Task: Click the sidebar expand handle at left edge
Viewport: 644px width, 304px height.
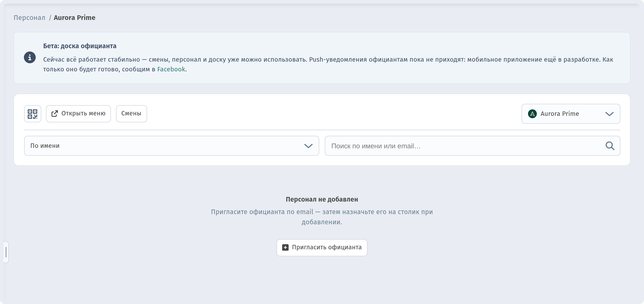Action: (6, 252)
